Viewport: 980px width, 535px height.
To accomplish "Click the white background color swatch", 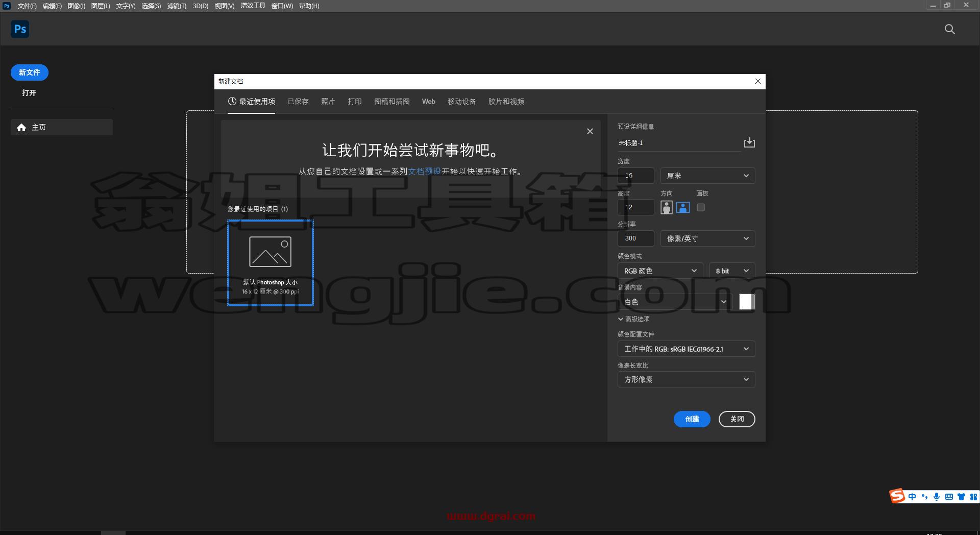I will click(747, 302).
